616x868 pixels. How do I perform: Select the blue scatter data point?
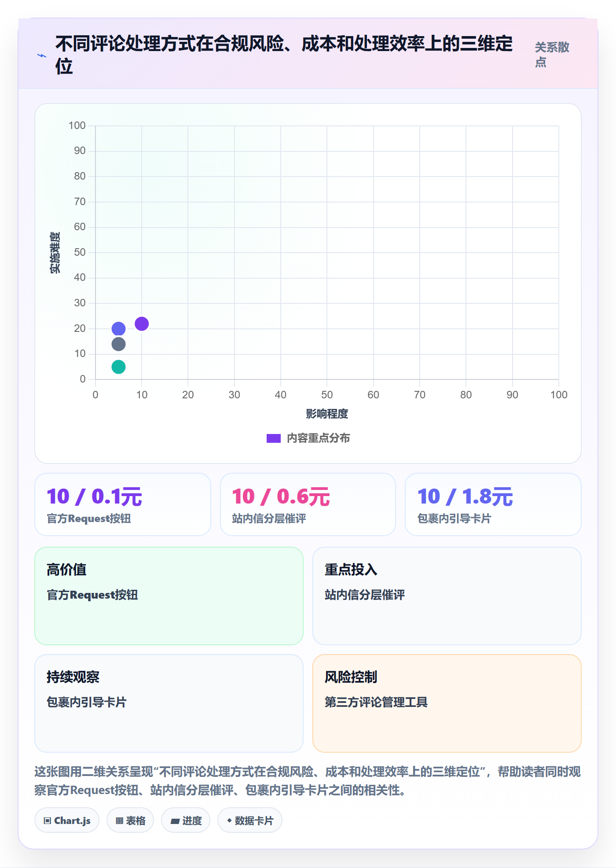tap(118, 328)
